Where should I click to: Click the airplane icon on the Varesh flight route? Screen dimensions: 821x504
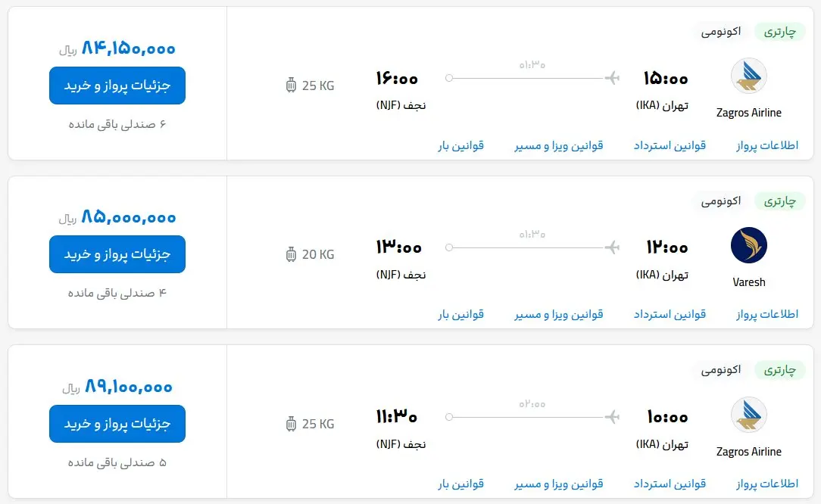tap(613, 246)
